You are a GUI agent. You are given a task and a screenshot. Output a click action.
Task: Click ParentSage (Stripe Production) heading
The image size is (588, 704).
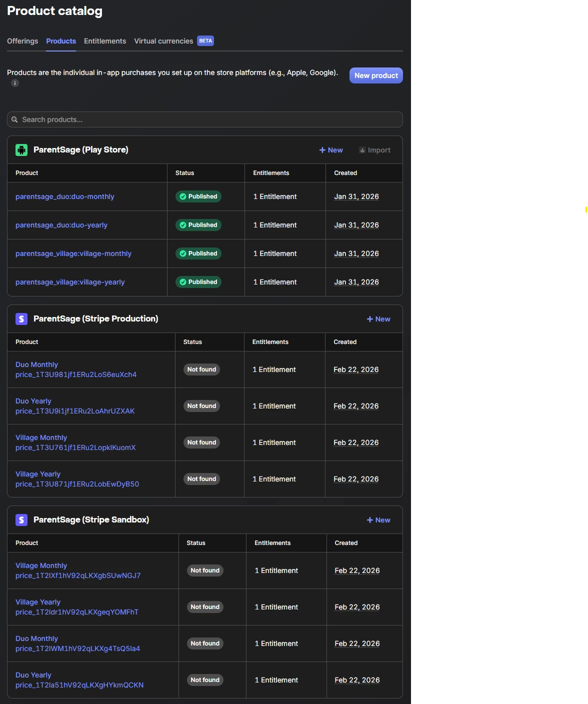point(96,319)
